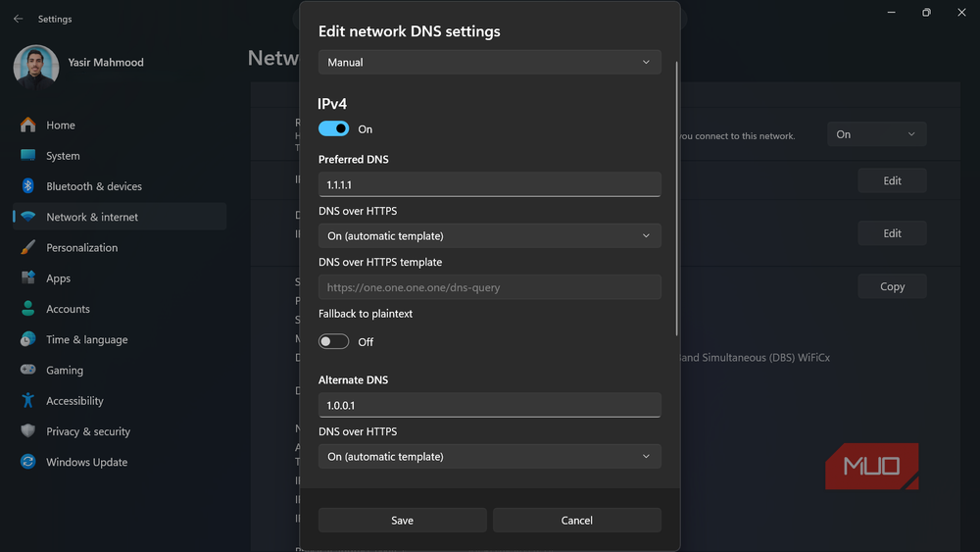Click the upper Edit button in background
The image size is (980, 552).
click(x=892, y=180)
